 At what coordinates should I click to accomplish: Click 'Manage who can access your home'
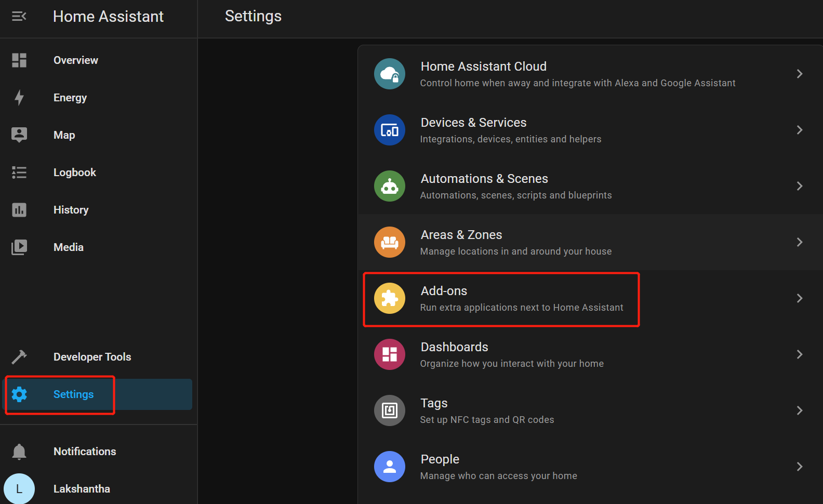click(x=499, y=476)
